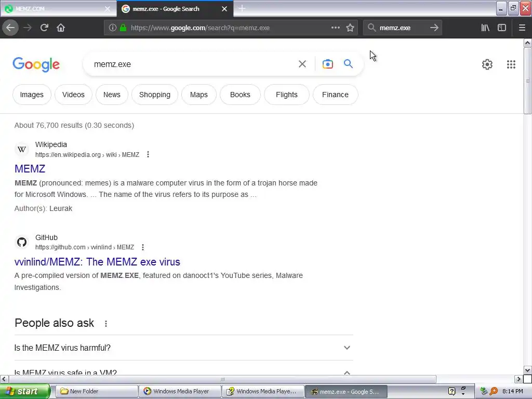Click the magnifier tray icon
532x399 pixels.
pyautogui.click(x=494, y=391)
